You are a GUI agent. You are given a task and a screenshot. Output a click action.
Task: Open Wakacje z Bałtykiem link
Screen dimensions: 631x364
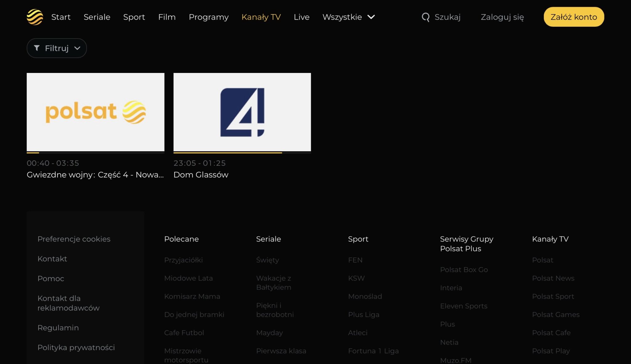coord(274,283)
